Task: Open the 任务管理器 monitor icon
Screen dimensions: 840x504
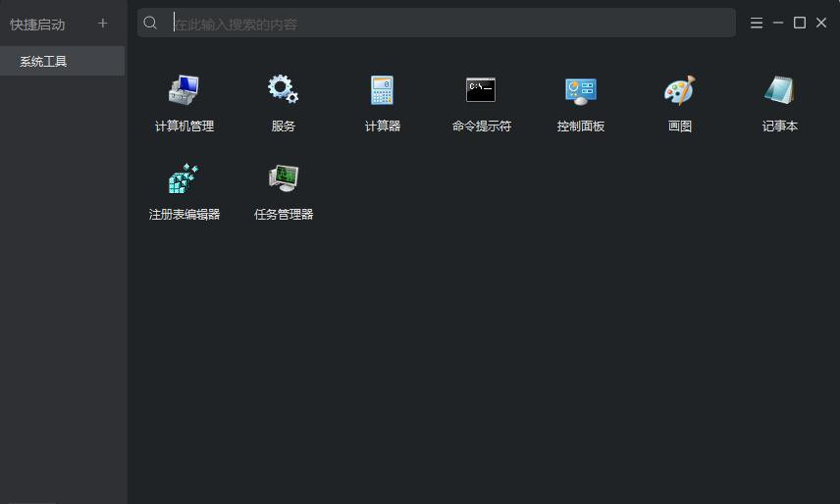Action: point(284,178)
